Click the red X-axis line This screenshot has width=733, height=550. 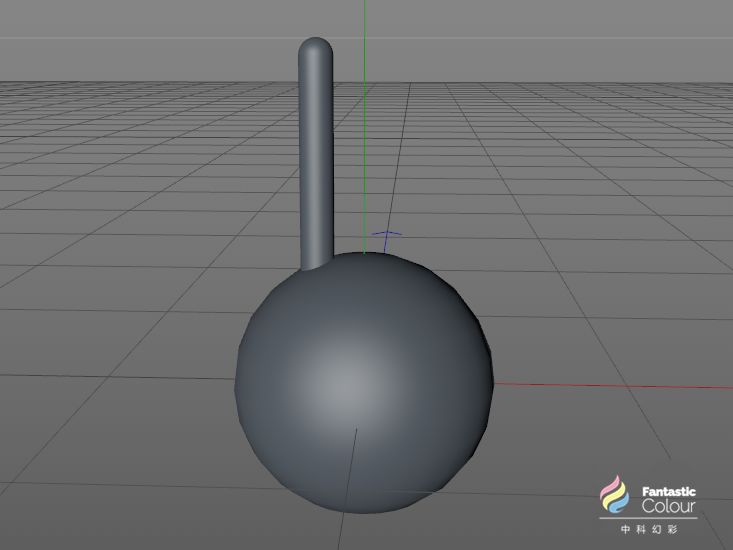(x=613, y=386)
